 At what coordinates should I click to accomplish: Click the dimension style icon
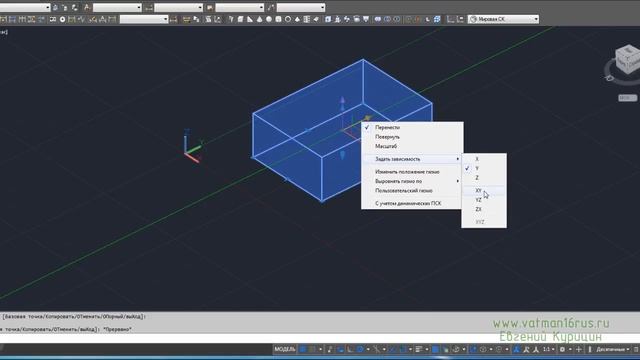click(149, 7)
